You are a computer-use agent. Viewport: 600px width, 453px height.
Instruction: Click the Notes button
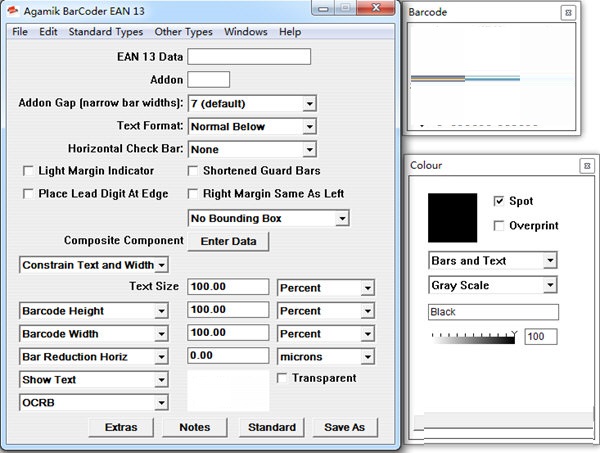(195, 427)
